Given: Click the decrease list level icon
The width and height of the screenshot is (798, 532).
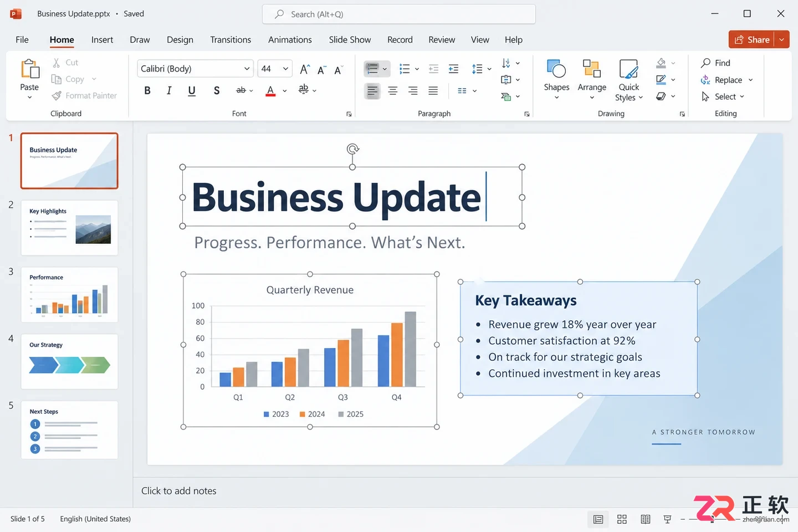Looking at the screenshot, I should 433,69.
